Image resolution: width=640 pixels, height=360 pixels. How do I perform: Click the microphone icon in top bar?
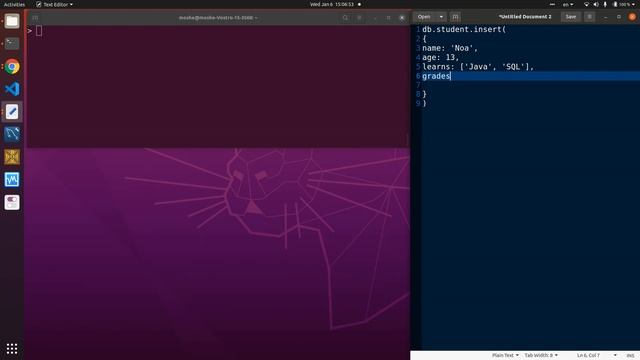pyautogui.click(x=605, y=4)
